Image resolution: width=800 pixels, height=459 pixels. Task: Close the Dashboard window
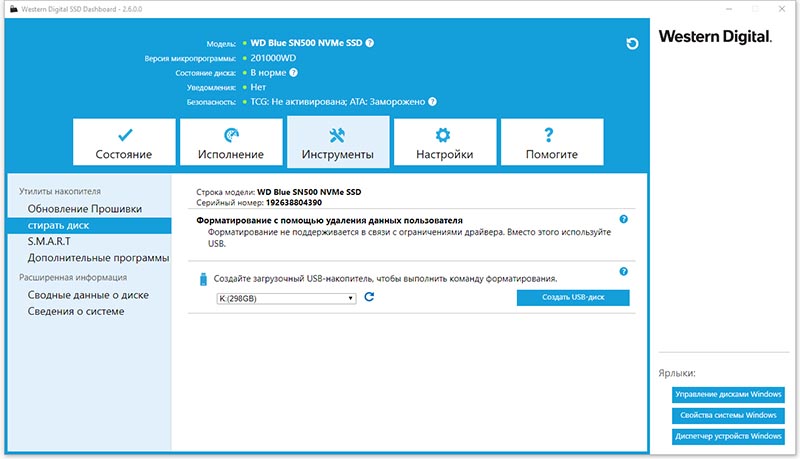coord(782,9)
